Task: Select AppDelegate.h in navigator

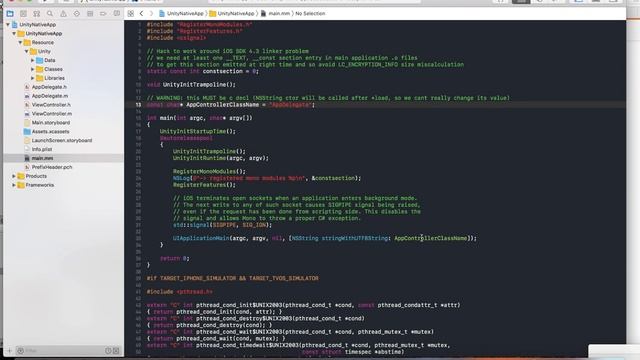Action: click(x=49, y=87)
